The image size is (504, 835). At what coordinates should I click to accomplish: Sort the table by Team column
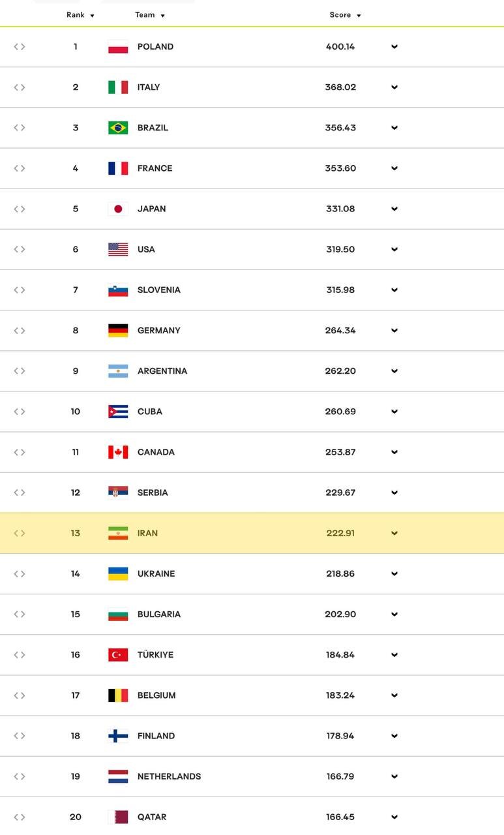tap(149, 15)
